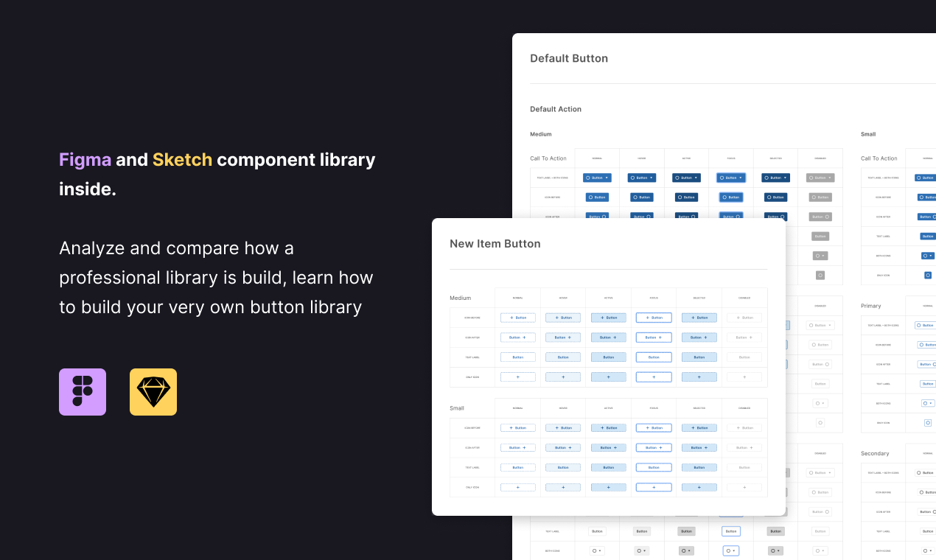The width and height of the screenshot is (936, 560).
Task: Click Medium Only Icon plus button, Normal column
Action: tap(518, 377)
